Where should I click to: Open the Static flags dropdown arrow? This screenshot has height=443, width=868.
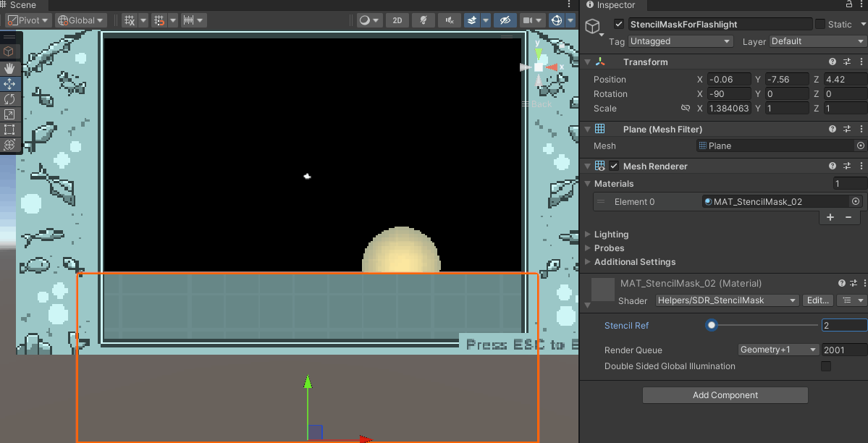pyautogui.click(x=862, y=25)
